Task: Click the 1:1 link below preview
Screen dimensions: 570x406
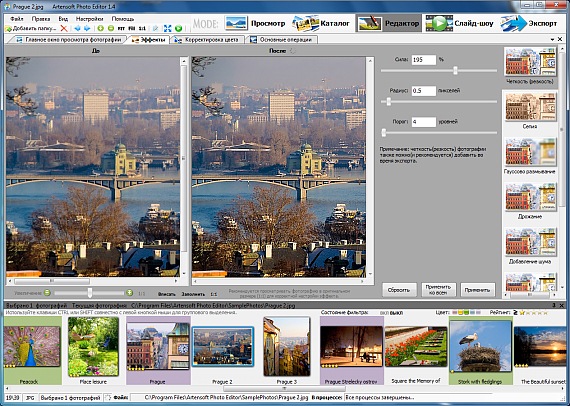Action: (x=214, y=294)
